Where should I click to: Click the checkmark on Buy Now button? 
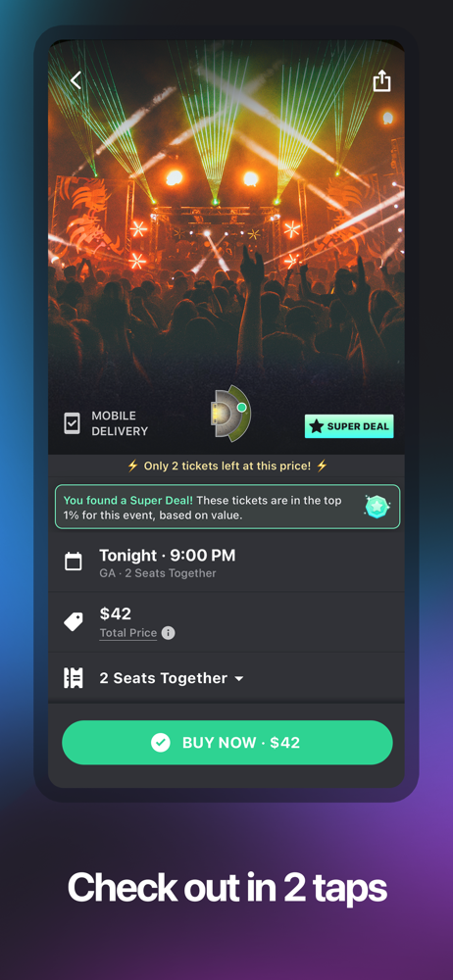coord(161,743)
